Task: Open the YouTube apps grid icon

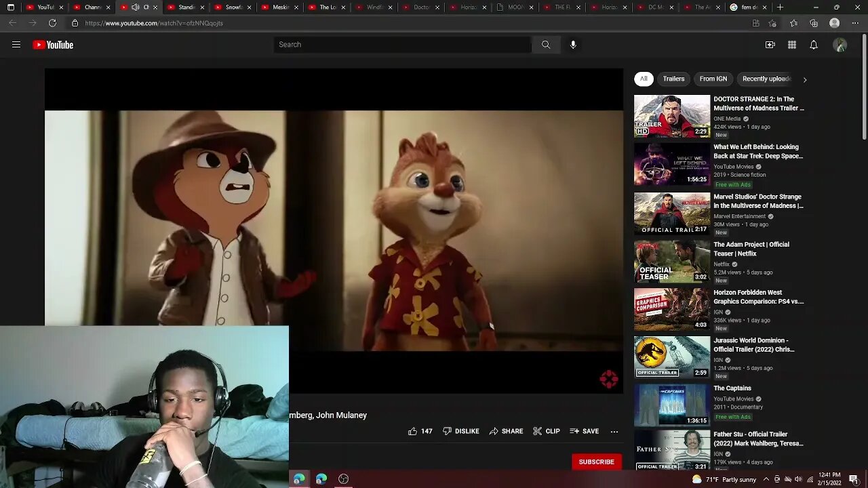Action: [792, 45]
